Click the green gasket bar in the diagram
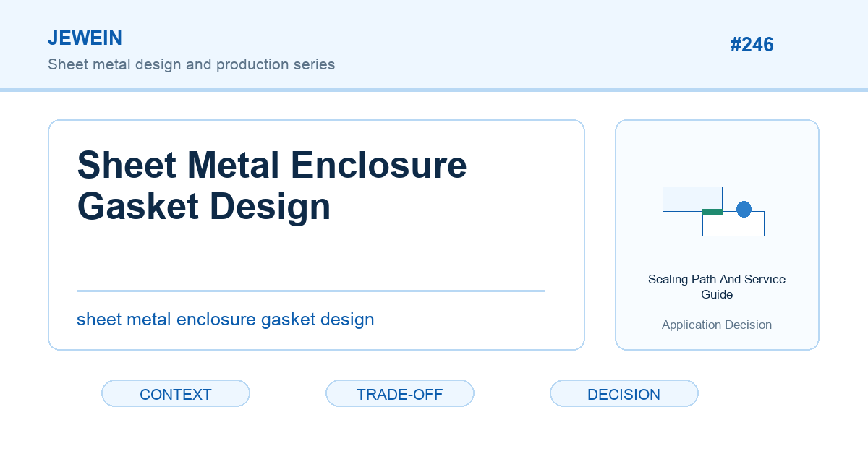868x454 pixels. tap(712, 212)
